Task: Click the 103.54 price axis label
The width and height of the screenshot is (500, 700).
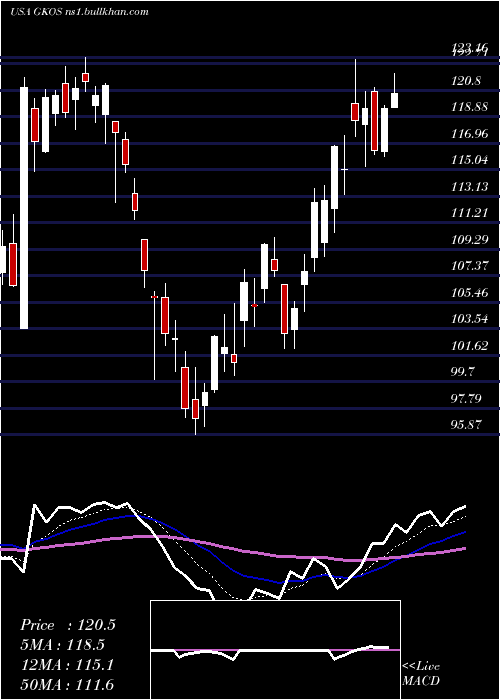Action: [469, 319]
